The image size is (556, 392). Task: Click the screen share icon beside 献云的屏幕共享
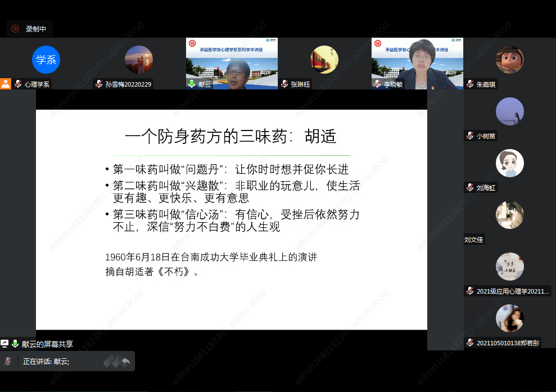click(5, 344)
